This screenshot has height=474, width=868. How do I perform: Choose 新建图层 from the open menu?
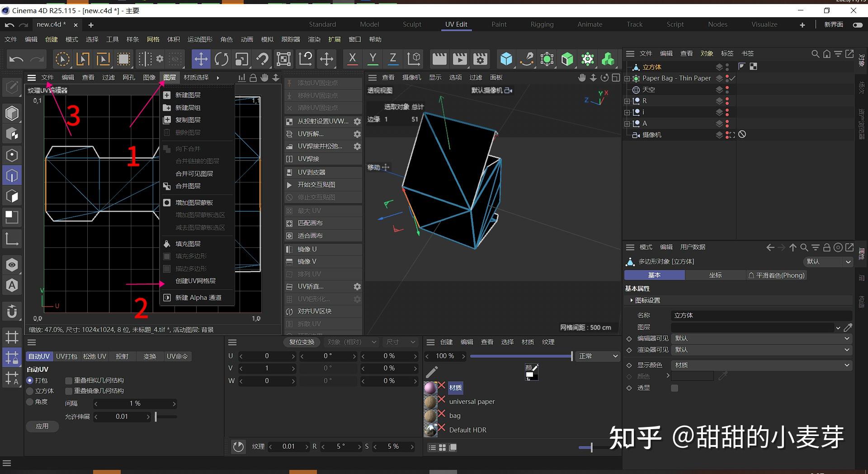(x=187, y=95)
